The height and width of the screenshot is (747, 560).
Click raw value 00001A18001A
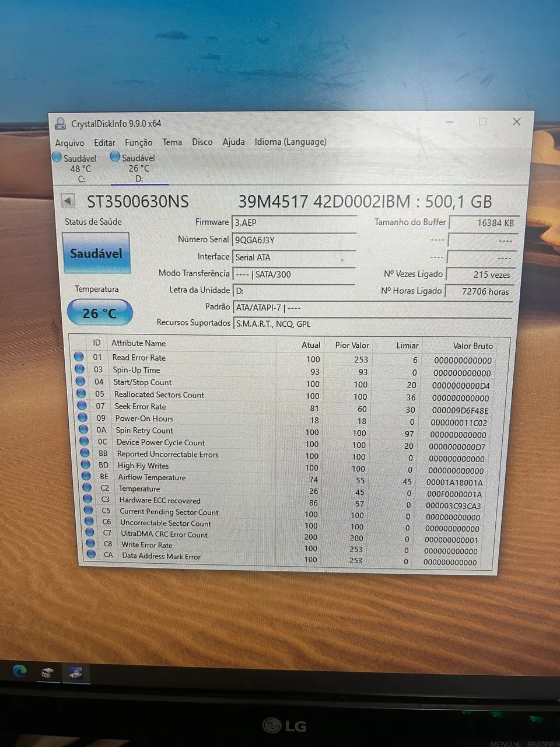click(x=454, y=483)
